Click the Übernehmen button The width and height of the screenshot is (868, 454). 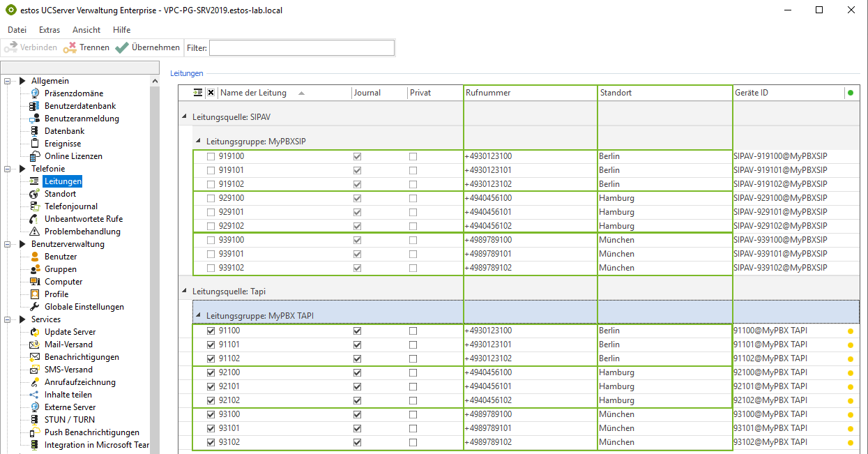[147, 47]
